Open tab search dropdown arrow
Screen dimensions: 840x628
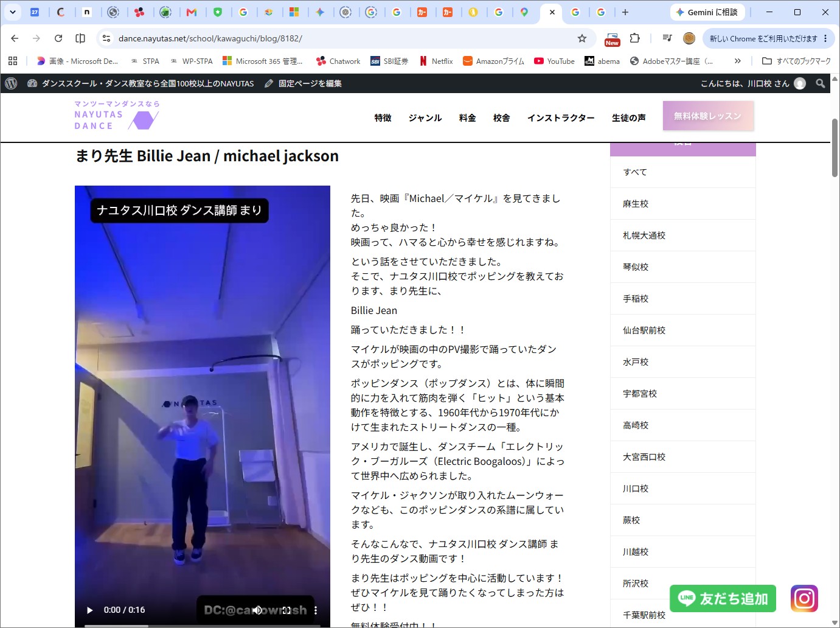click(x=12, y=12)
